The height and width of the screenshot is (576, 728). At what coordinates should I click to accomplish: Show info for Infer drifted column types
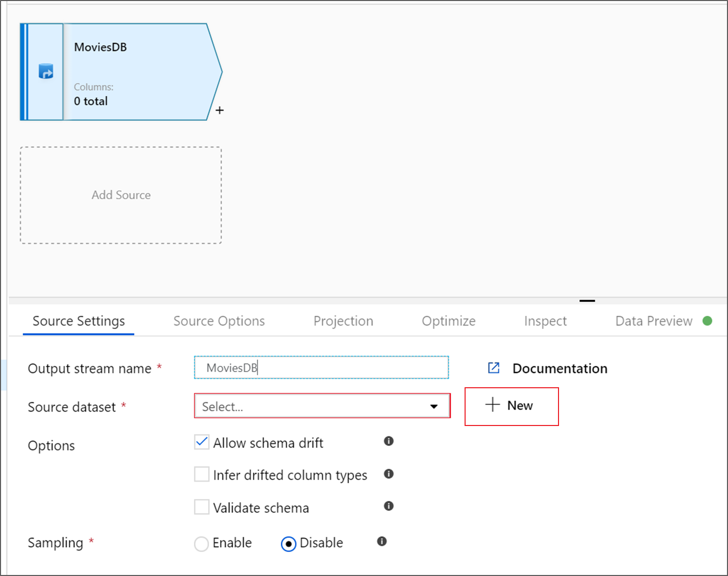pos(389,474)
